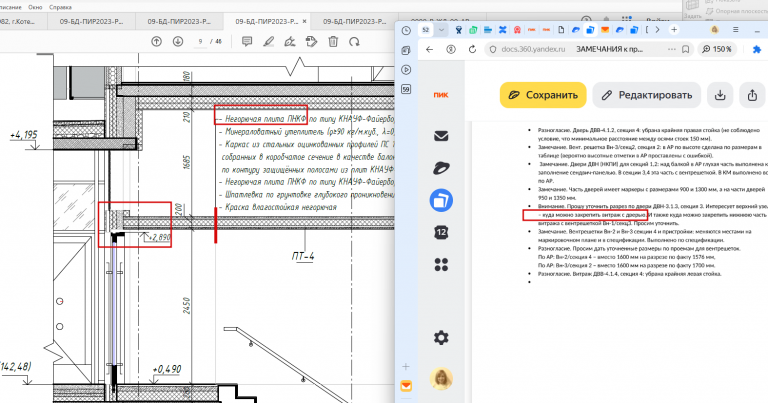Select the signature pen tool in PDF toolbar
The image size is (768, 403).
point(290,42)
